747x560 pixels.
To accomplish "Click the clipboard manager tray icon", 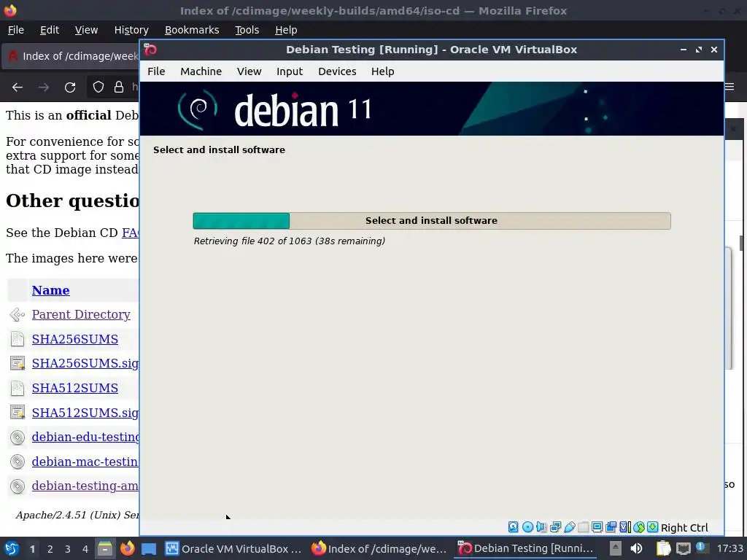I will [x=663, y=548].
